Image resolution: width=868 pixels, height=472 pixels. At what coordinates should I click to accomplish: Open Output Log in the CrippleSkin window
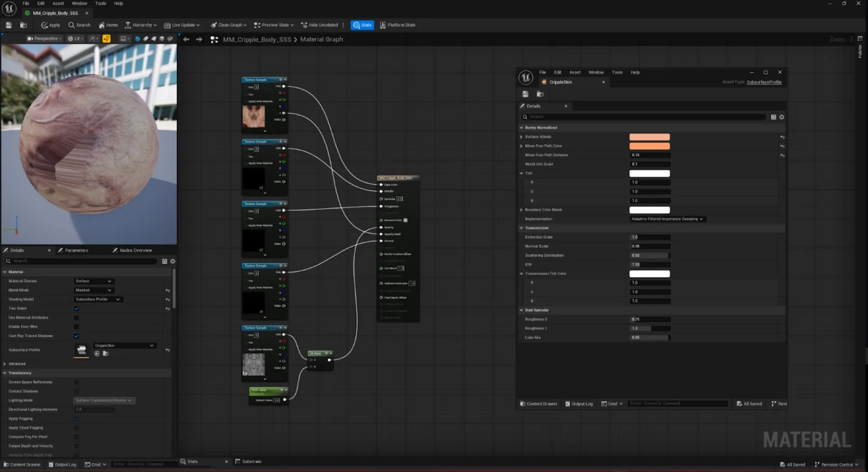click(x=579, y=404)
